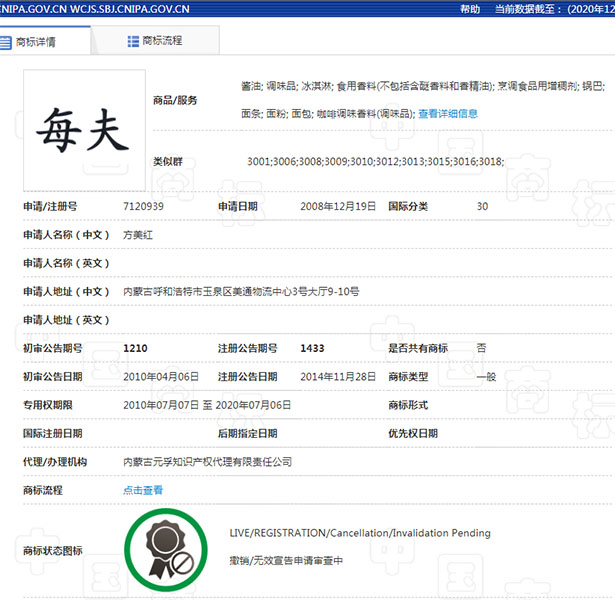Image resolution: width=615 pixels, height=600 pixels.
Task: Select applicant name 方美红
Action: point(138,235)
